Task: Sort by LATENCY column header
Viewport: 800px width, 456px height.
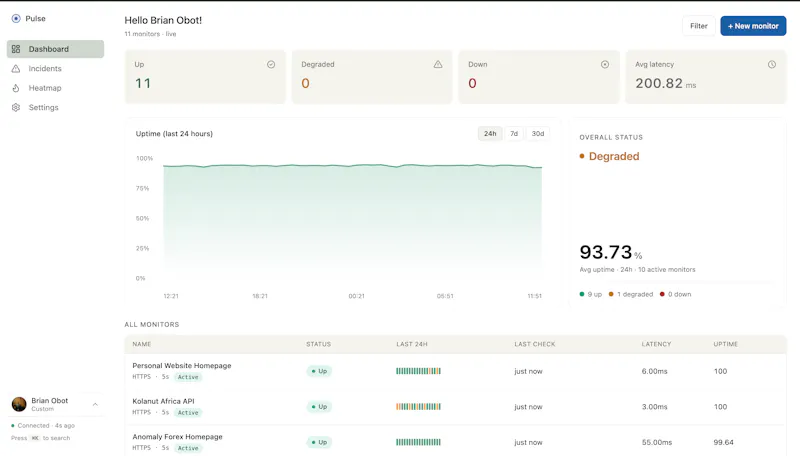Action: (656, 344)
